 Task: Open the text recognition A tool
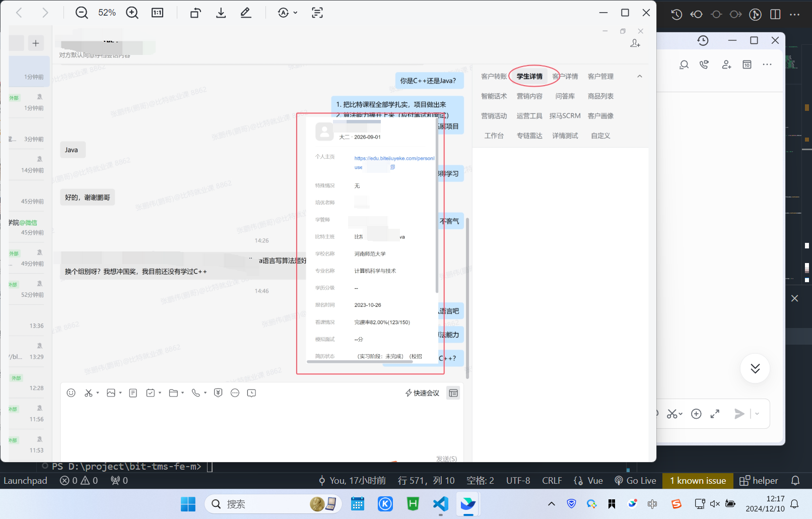pyautogui.click(x=284, y=13)
